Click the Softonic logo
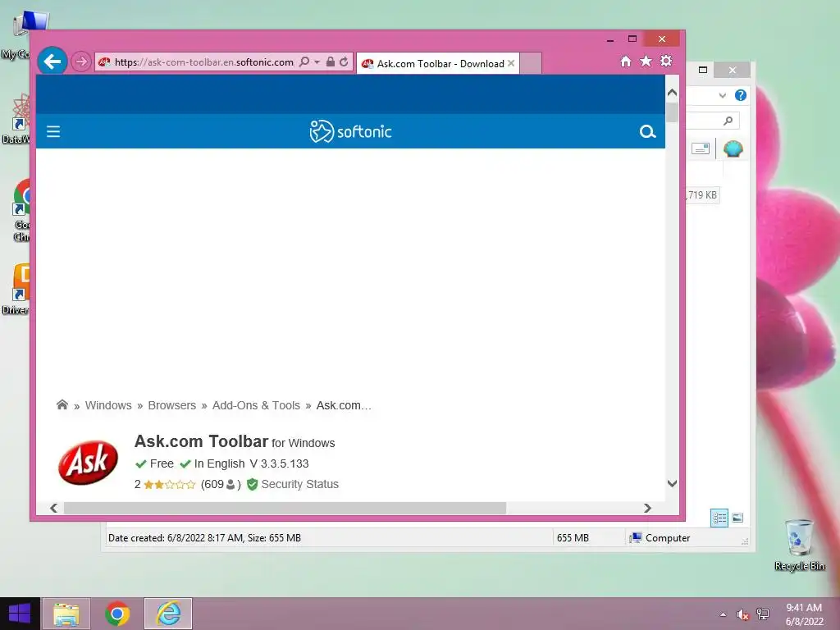840x630 pixels. click(x=350, y=131)
